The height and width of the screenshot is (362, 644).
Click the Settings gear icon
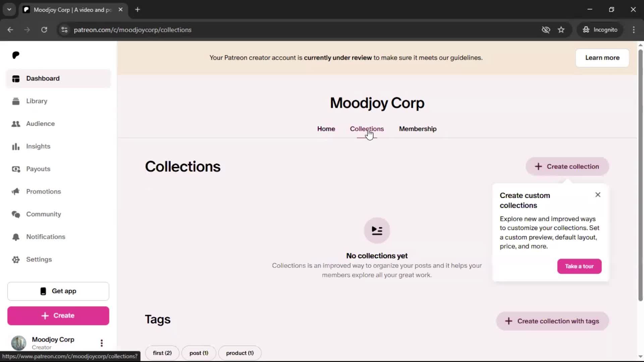[x=16, y=259]
